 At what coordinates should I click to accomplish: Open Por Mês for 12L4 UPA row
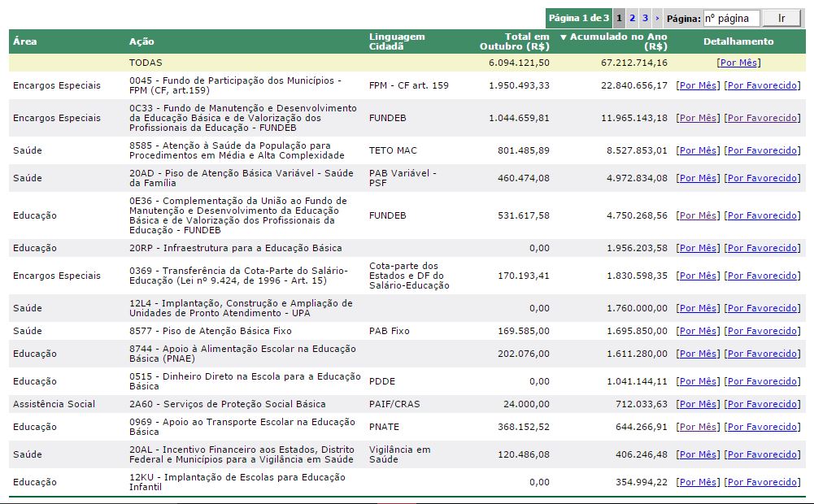[x=699, y=308]
